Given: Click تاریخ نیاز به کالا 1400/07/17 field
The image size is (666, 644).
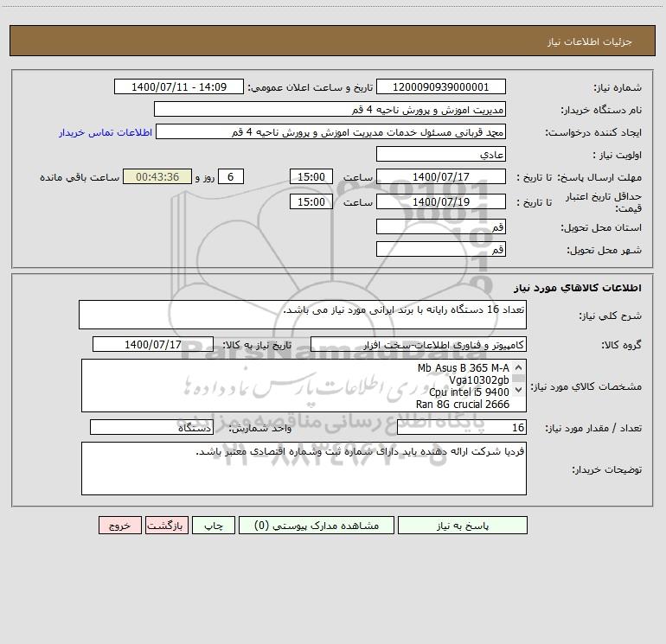Looking at the screenshot, I should tap(153, 344).
